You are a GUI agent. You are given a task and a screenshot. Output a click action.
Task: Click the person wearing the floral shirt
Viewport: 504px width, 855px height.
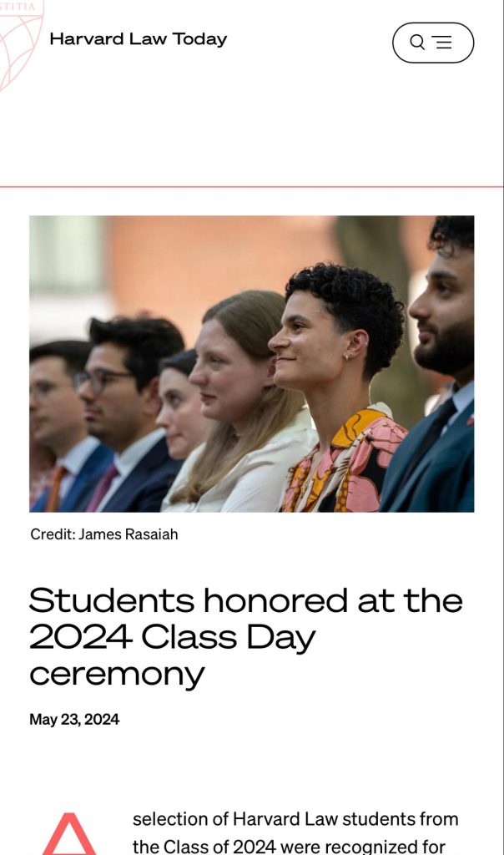pos(340,387)
